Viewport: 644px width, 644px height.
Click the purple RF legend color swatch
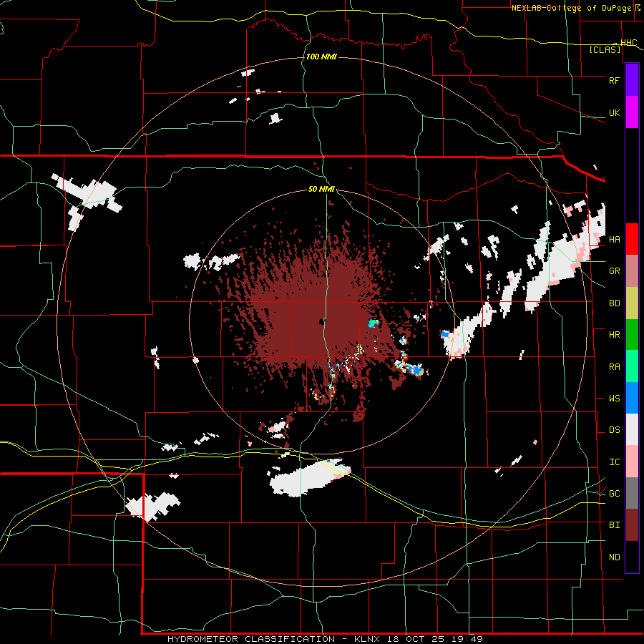point(632,80)
